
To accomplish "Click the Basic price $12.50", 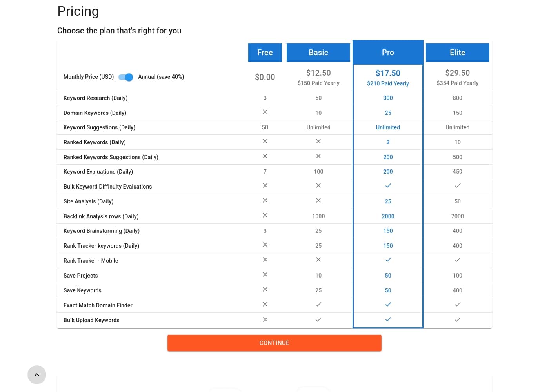I will coord(318,73).
